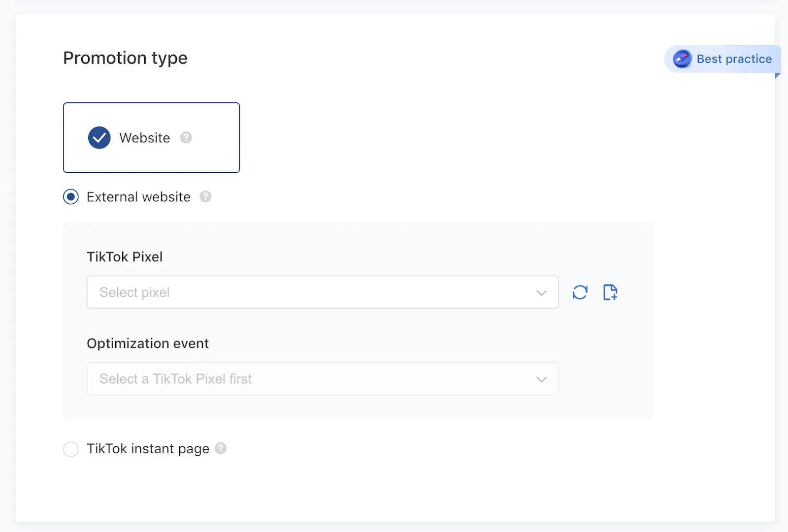Select the External website radio button
Screen dimensions: 788x532
pyautogui.click(x=71, y=196)
